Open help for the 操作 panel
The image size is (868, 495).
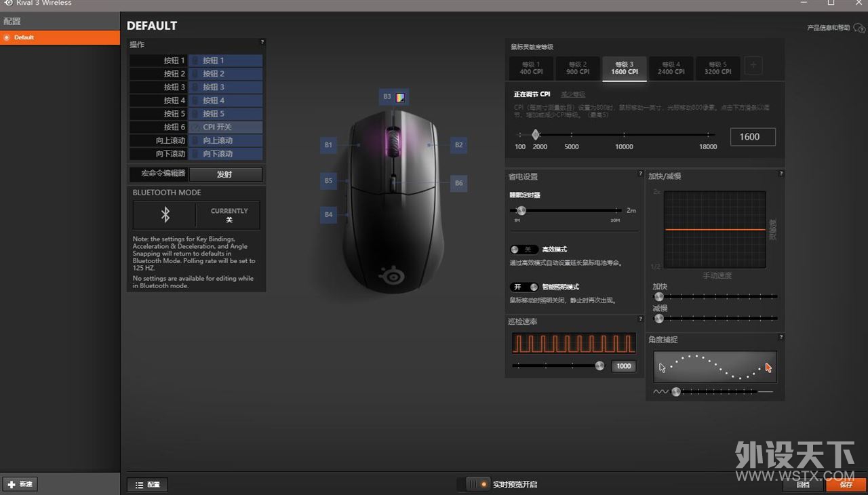coord(262,42)
